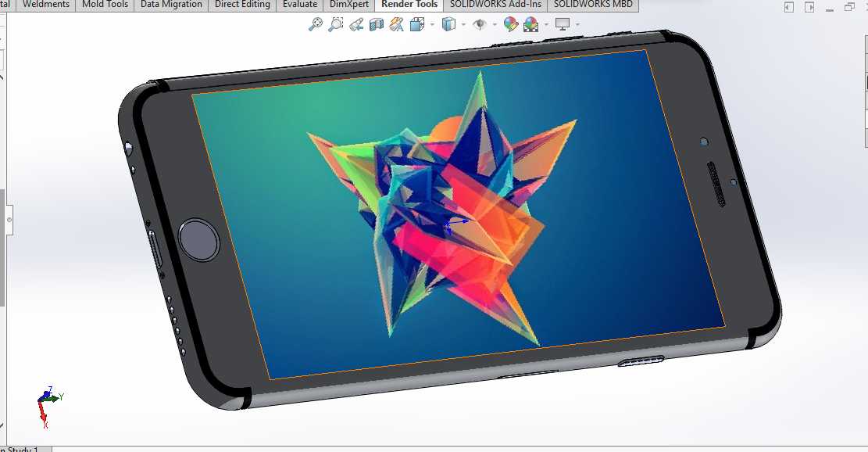Select the Zoom to Area tool
This screenshot has width=868, height=452.
[335, 24]
